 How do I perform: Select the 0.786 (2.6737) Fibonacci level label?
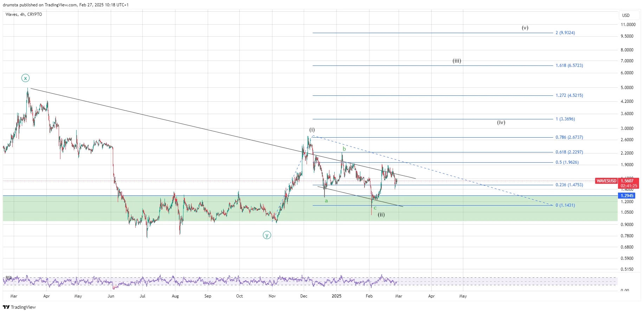pos(569,137)
